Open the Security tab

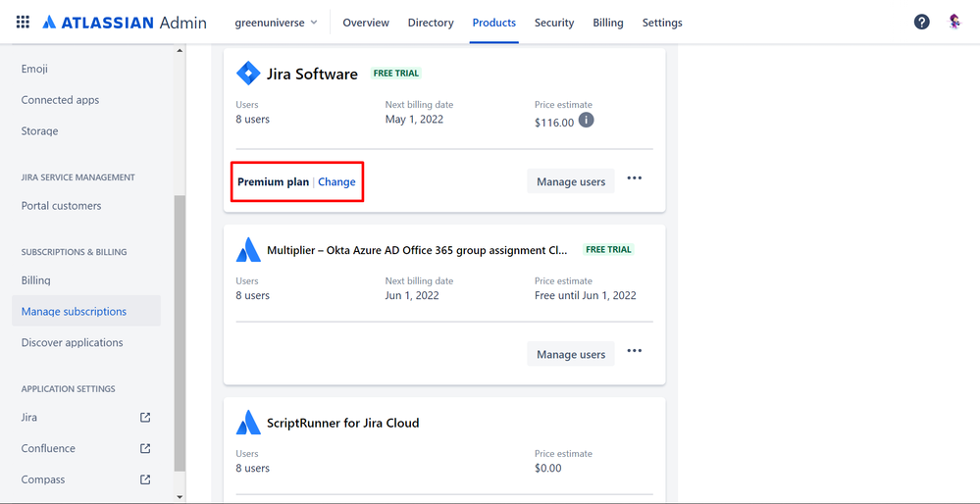[553, 23]
